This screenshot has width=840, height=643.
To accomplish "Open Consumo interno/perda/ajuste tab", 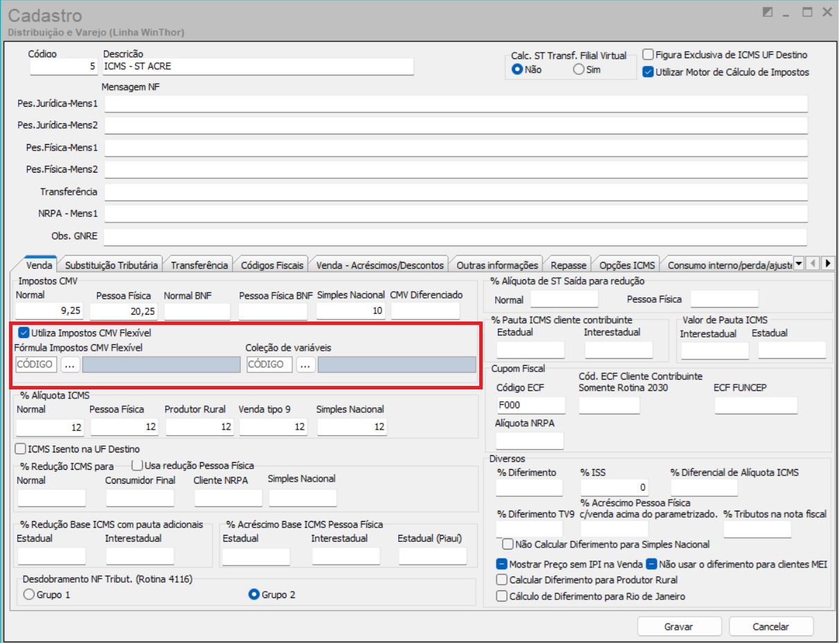I will [726, 265].
